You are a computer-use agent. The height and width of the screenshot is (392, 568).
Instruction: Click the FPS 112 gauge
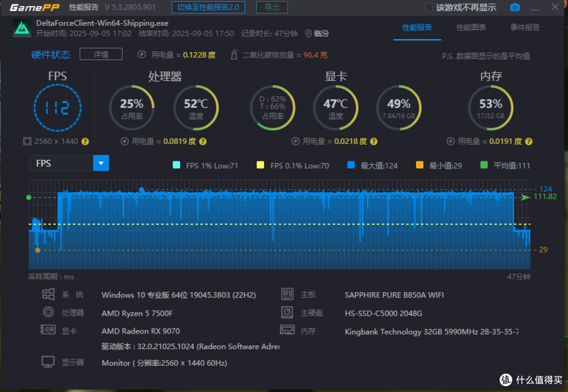pyautogui.click(x=58, y=108)
